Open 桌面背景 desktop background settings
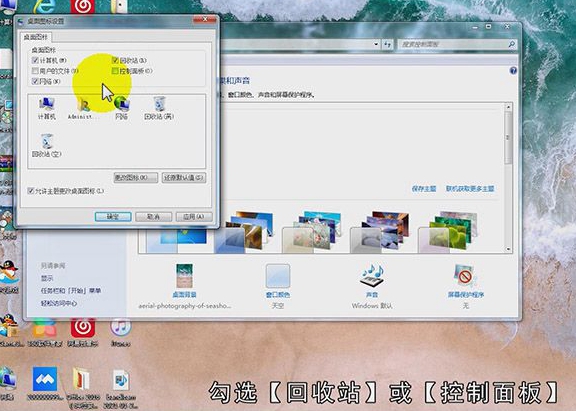Image resolution: width=576 pixels, height=411 pixels. [184, 280]
